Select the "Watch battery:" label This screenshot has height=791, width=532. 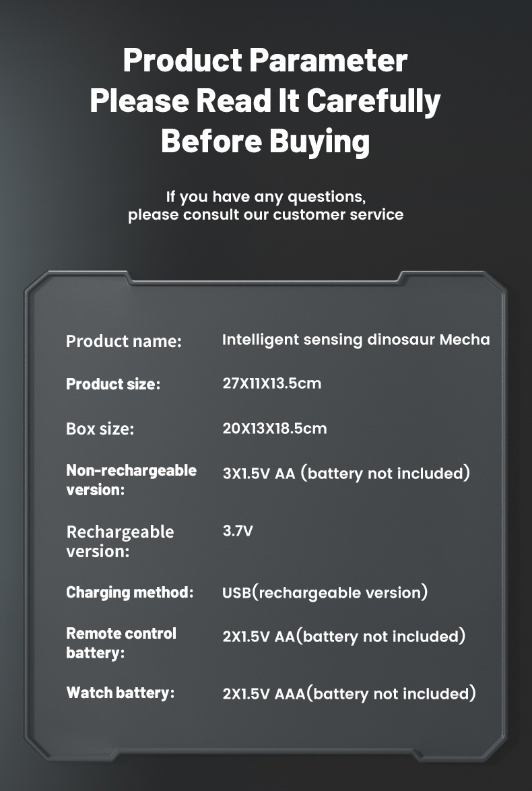point(120,693)
